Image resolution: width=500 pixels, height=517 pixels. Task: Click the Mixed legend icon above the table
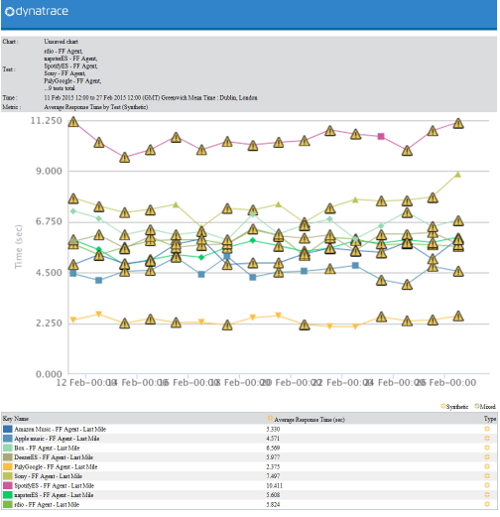tap(477, 406)
